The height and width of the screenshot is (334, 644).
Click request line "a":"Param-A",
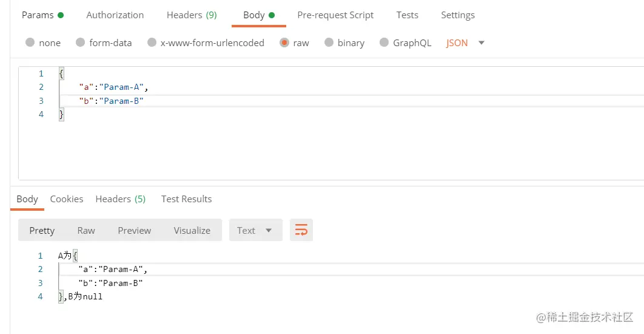(x=113, y=87)
